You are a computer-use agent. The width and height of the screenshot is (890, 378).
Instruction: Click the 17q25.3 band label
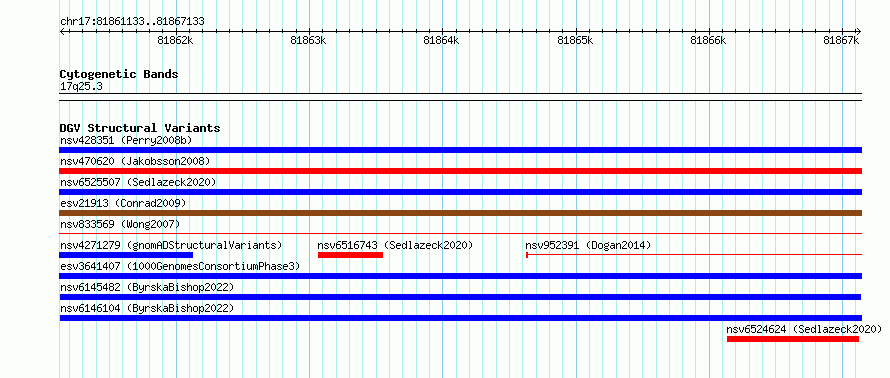(81, 87)
